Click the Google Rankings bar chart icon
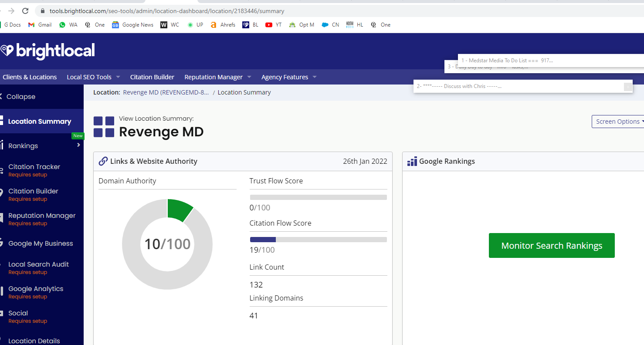The height and width of the screenshot is (345, 644). coord(412,161)
